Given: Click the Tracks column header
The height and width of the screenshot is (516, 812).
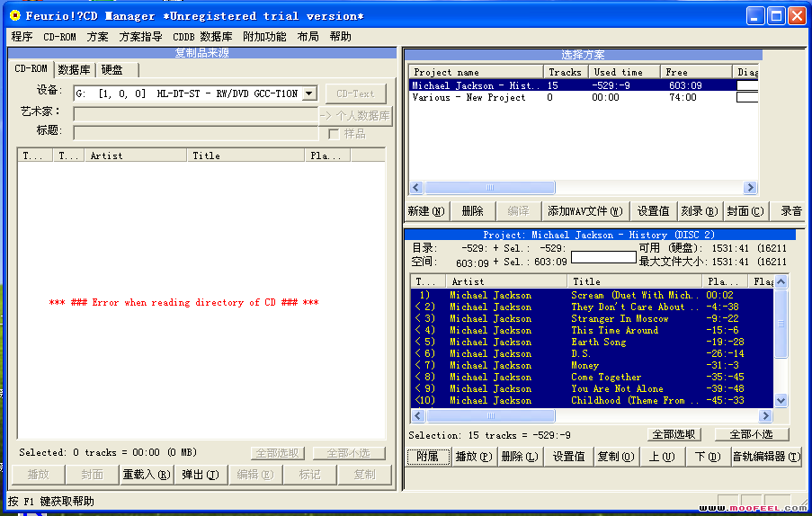Looking at the screenshot, I should (x=565, y=72).
